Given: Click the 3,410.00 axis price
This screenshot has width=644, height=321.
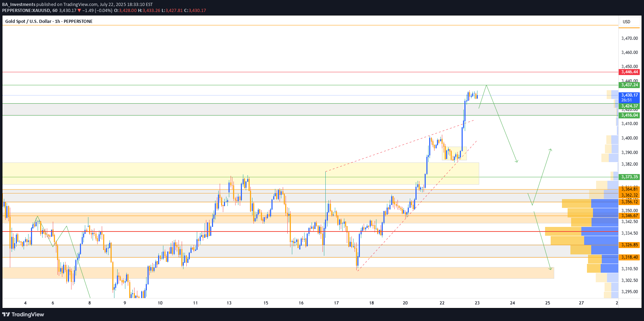Looking at the screenshot, I should pyautogui.click(x=630, y=124).
